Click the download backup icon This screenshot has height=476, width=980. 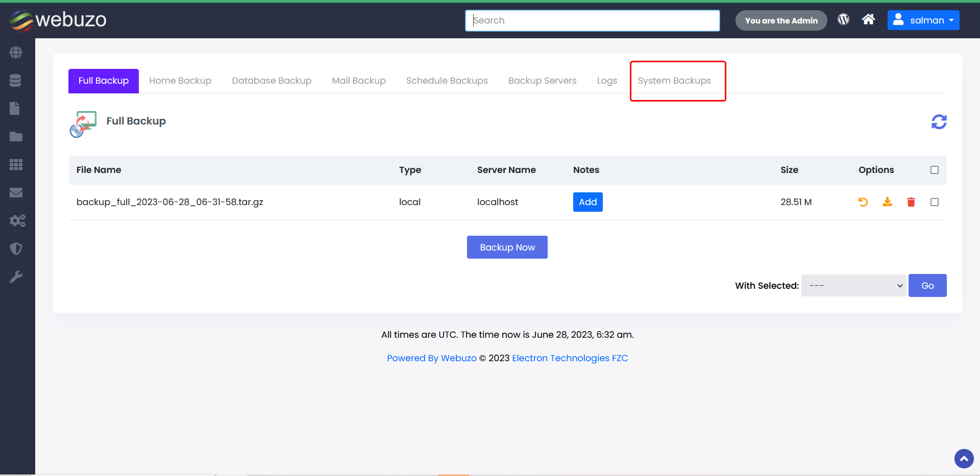pos(887,202)
